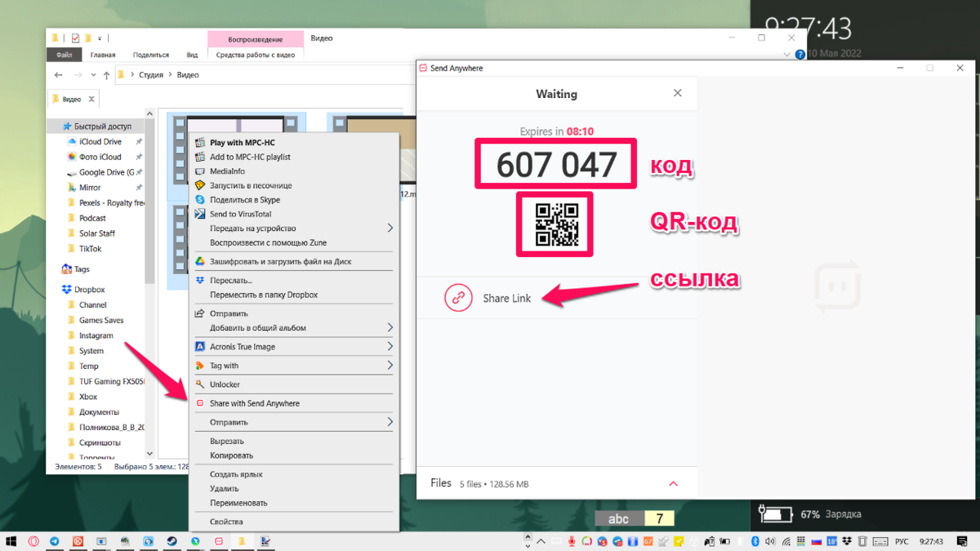Image resolution: width=980 pixels, height=551 pixels.
Task: Click the Skype icon in context menu
Action: pyautogui.click(x=199, y=199)
